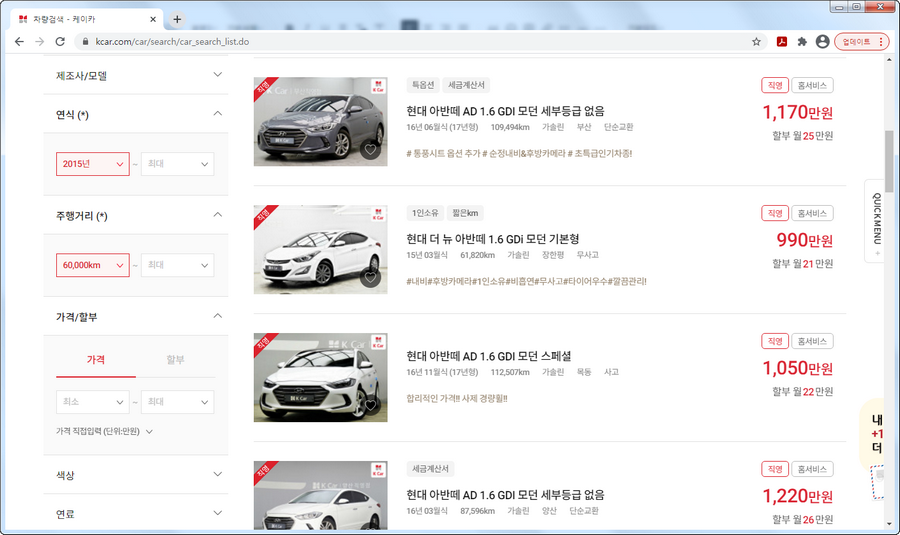Open the 60,000km minimum mileage dropdown
This screenshot has width=900, height=535.
(92, 265)
